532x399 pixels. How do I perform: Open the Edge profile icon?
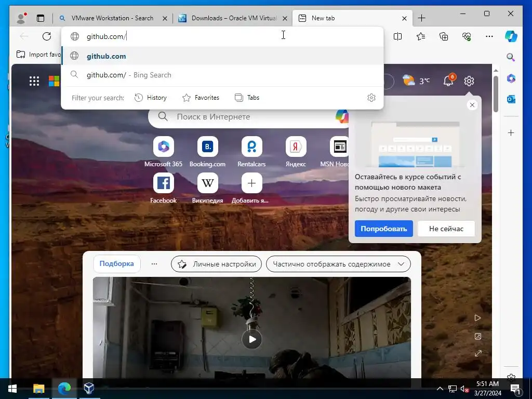21,18
